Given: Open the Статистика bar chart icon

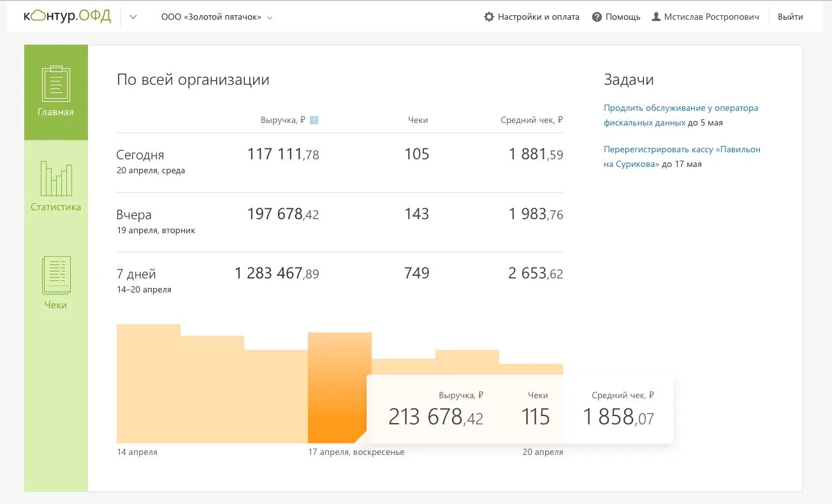Looking at the screenshot, I should click(56, 178).
